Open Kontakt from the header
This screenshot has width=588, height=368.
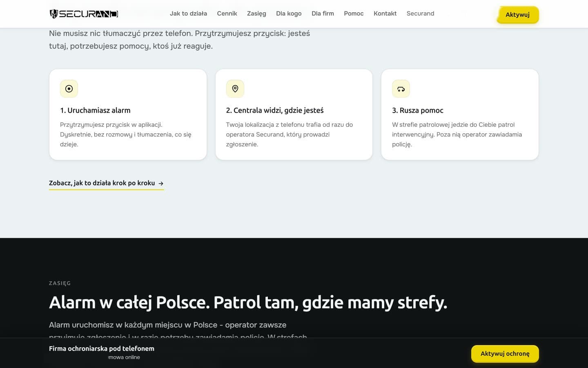click(385, 13)
